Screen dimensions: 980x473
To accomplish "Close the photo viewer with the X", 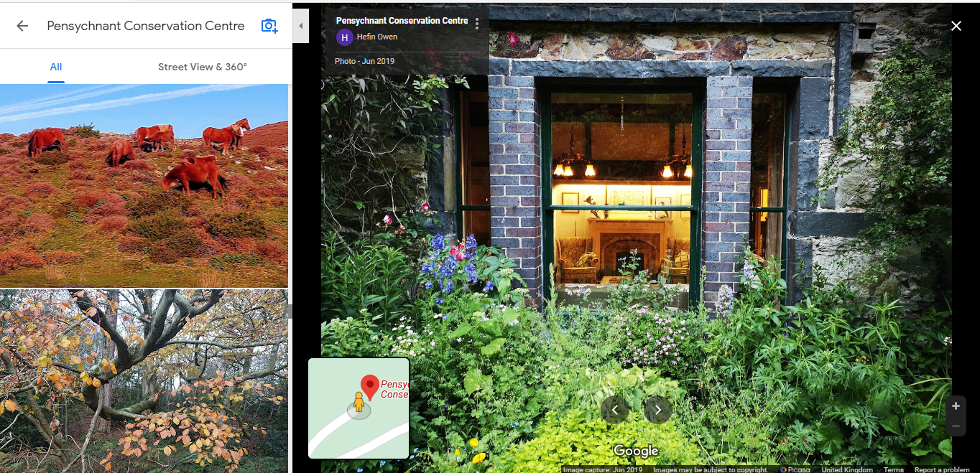I will click(x=956, y=26).
